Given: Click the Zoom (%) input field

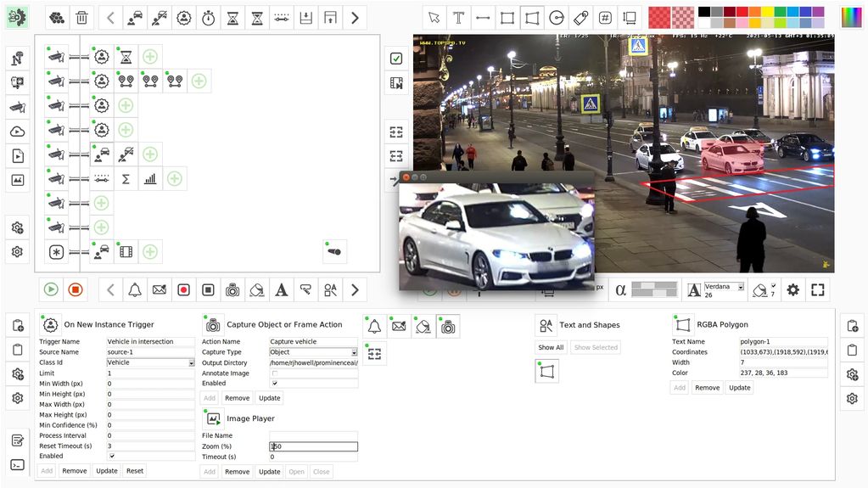Looking at the screenshot, I should click(x=313, y=446).
